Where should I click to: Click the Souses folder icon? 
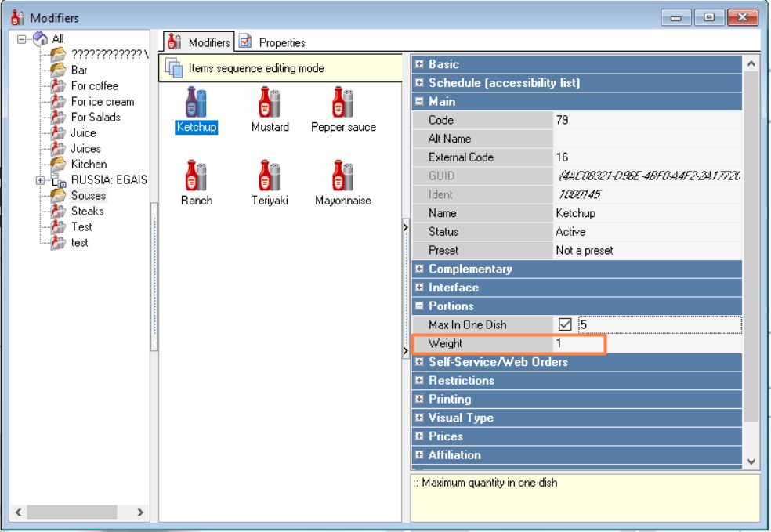point(58,195)
